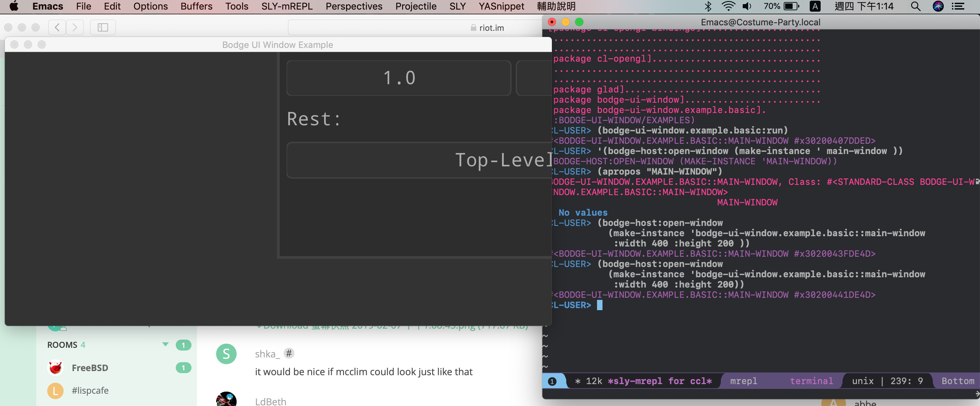Open Notification Center list icon
Viewport: 980px width, 406px height.
point(958,6)
